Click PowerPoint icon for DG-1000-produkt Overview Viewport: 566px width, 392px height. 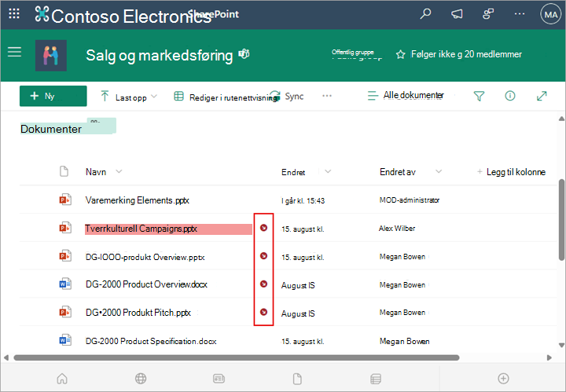[x=65, y=255]
